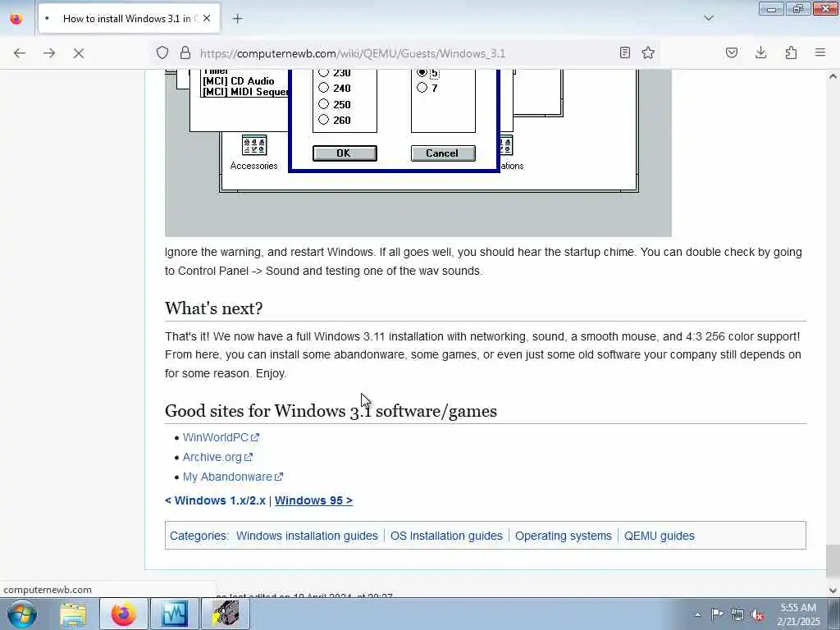Open the Extensions menu
840x630 pixels.
[791, 52]
